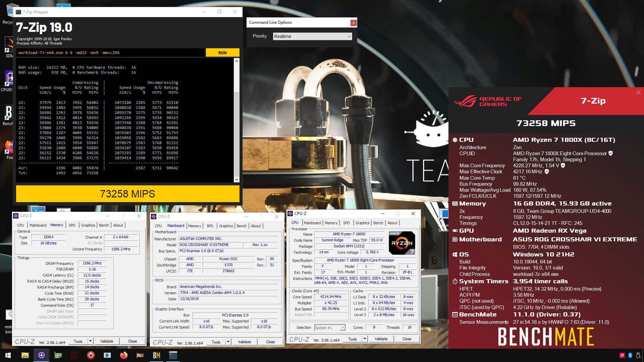Open the Firefox desktop shortcut
Viewport: 644px width, 362px height.
(9, 149)
